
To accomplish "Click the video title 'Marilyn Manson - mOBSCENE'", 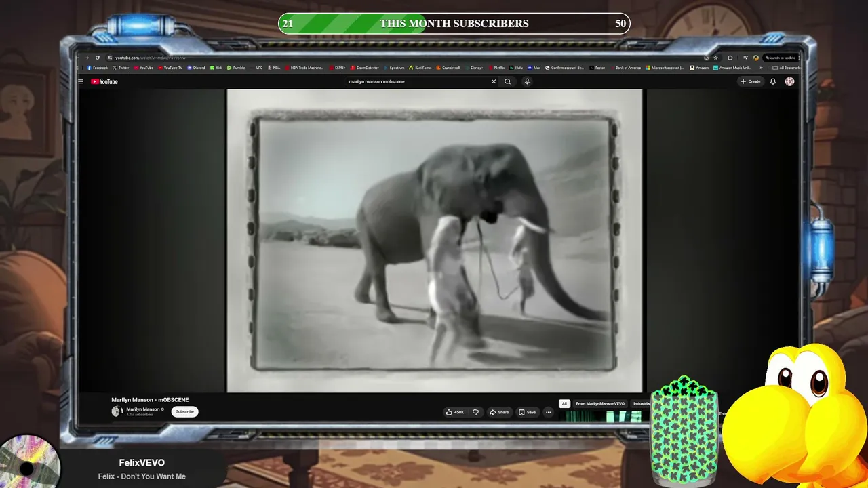I will (150, 400).
